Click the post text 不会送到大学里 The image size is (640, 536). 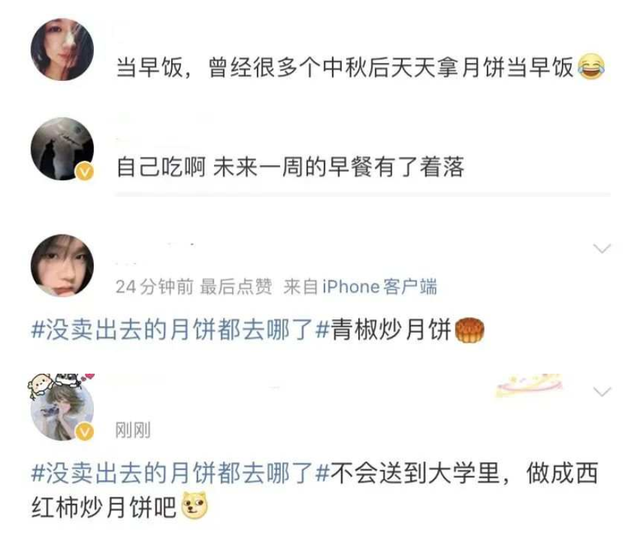pos(415,474)
